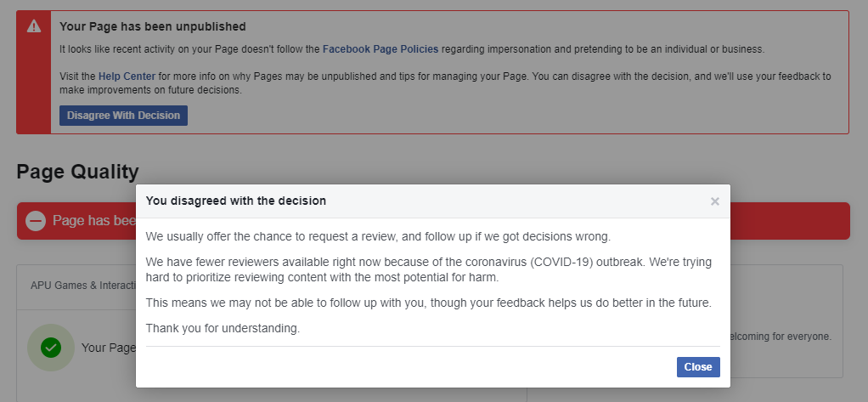Open the Facebook Page Policies link
The height and width of the screenshot is (402, 868).
tap(380, 49)
